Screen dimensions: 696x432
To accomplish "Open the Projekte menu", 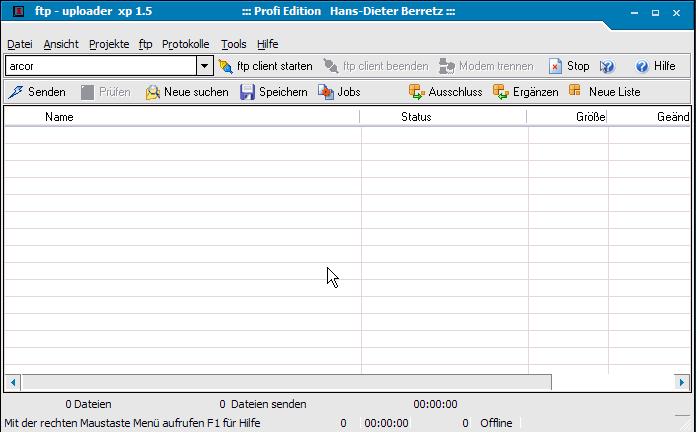I will (x=109, y=44).
